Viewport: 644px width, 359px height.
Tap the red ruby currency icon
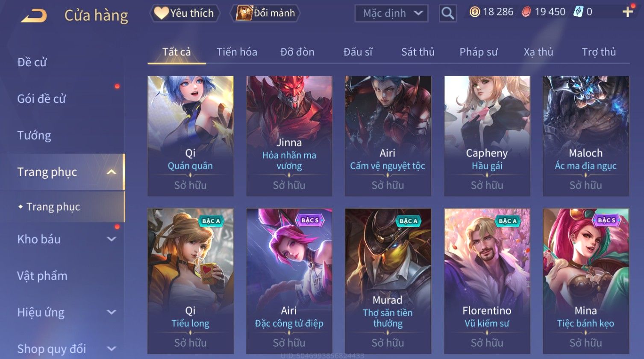pyautogui.click(x=526, y=12)
